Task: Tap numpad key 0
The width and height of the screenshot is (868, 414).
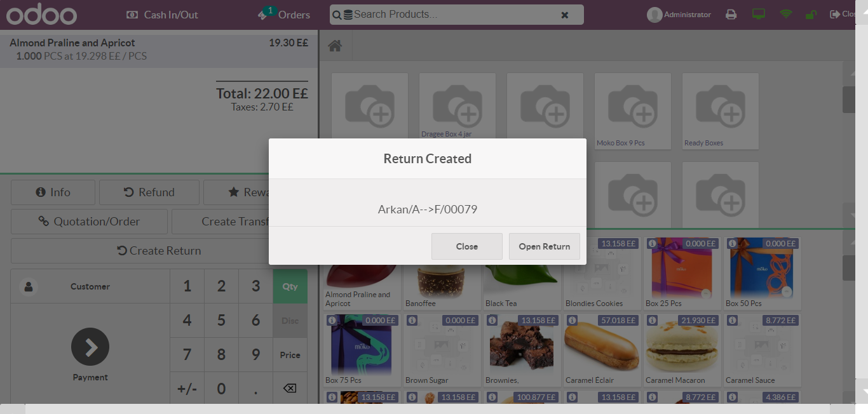Action: pyautogui.click(x=222, y=388)
